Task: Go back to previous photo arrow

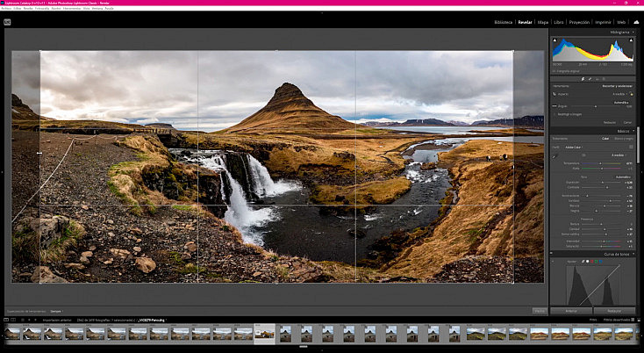Action: 29,320
